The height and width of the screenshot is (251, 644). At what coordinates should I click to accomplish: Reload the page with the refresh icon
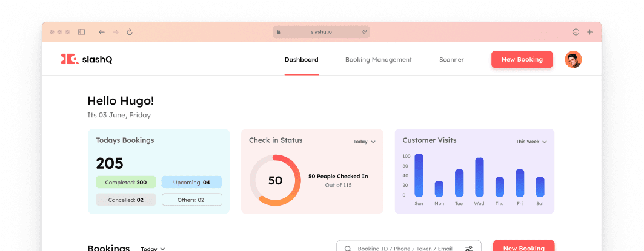click(130, 32)
